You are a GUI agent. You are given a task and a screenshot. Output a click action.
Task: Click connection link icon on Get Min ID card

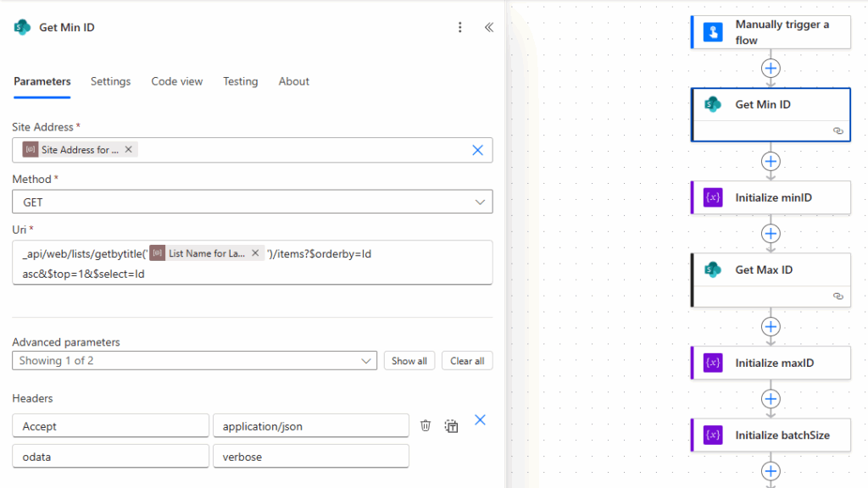click(x=838, y=131)
